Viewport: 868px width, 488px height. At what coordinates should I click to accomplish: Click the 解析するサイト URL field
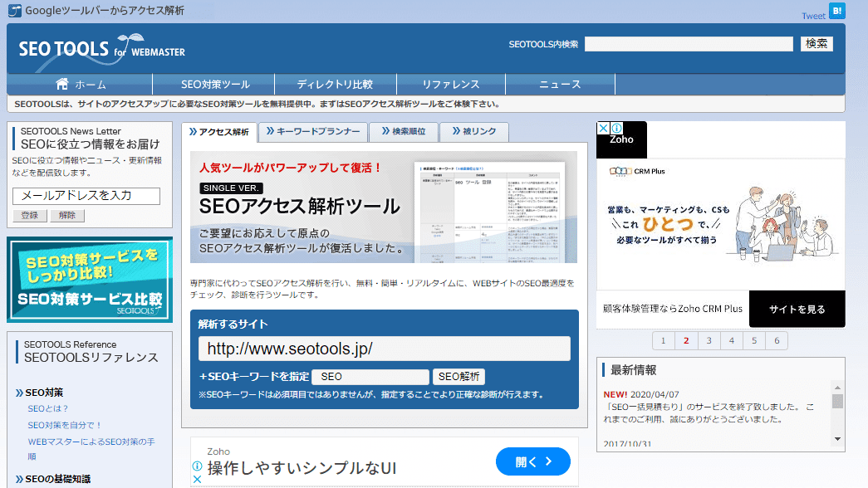(385, 349)
